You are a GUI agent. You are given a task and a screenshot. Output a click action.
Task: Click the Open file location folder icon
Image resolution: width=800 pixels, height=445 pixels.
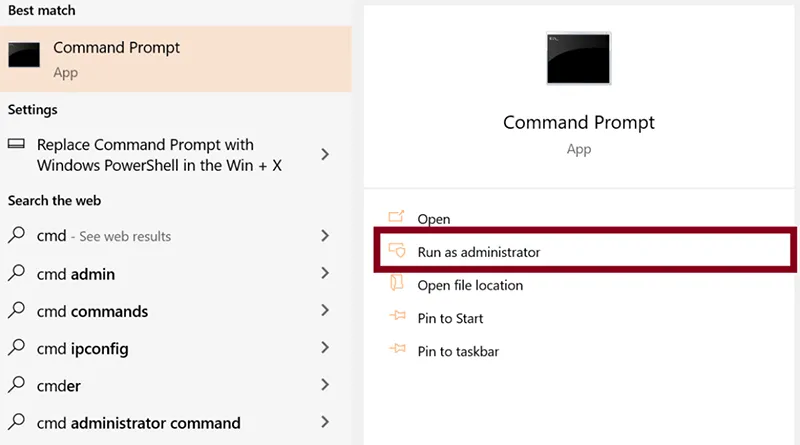(396, 285)
